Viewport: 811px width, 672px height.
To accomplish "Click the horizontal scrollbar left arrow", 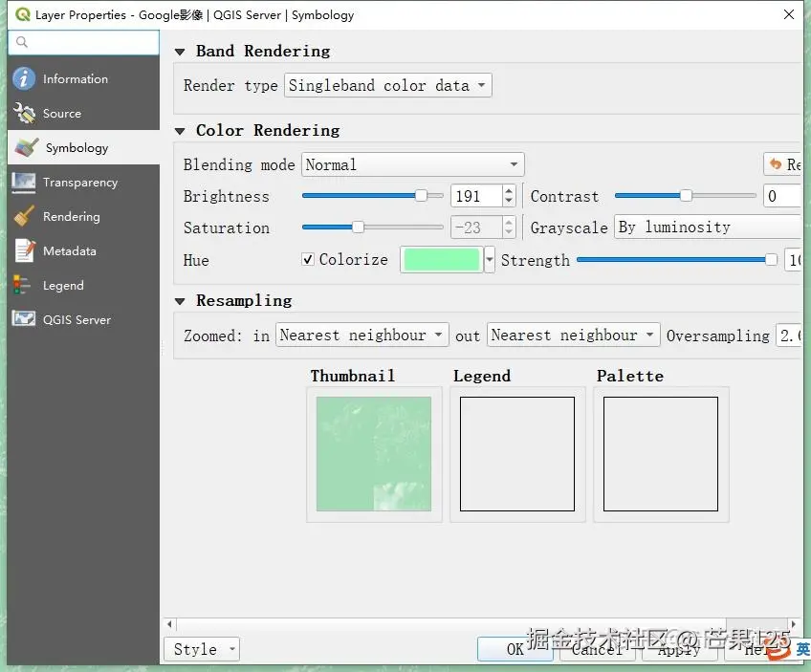I will point(169,624).
